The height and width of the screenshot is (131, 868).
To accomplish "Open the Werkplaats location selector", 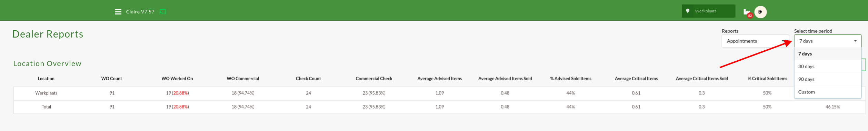I will [708, 11].
